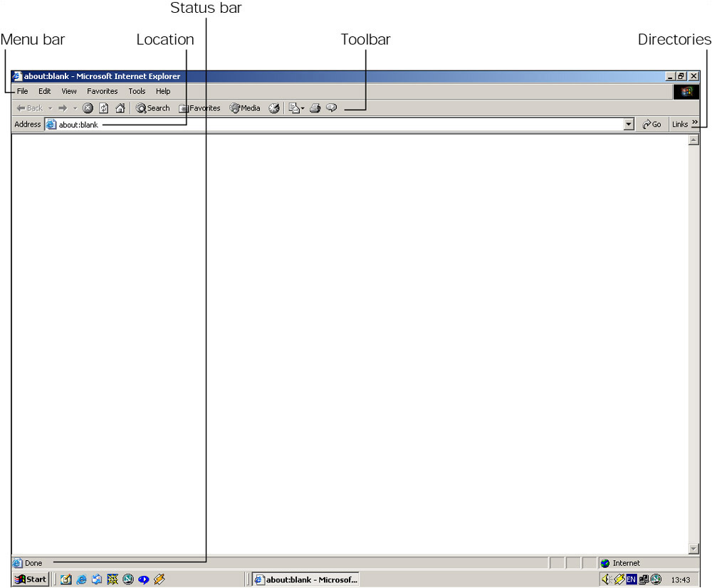The image size is (712, 588).
Task: Click the Refresh page icon
Action: coord(104,108)
